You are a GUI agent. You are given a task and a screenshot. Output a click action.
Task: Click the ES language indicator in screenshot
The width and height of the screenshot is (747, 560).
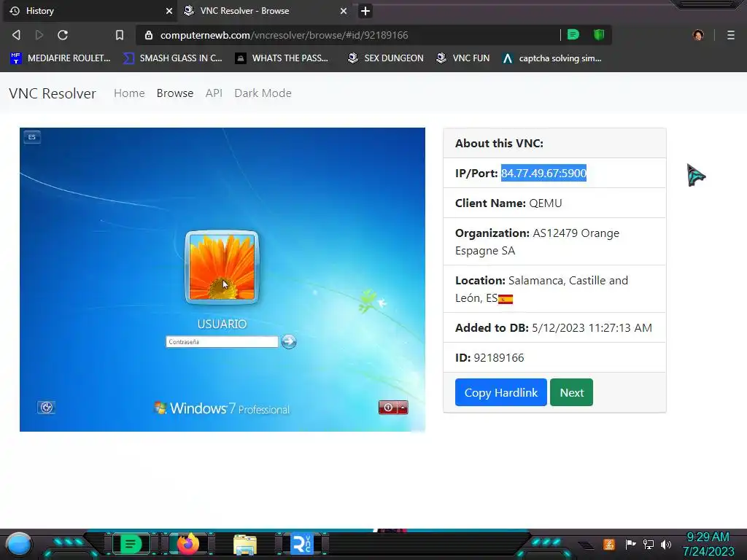tap(32, 137)
